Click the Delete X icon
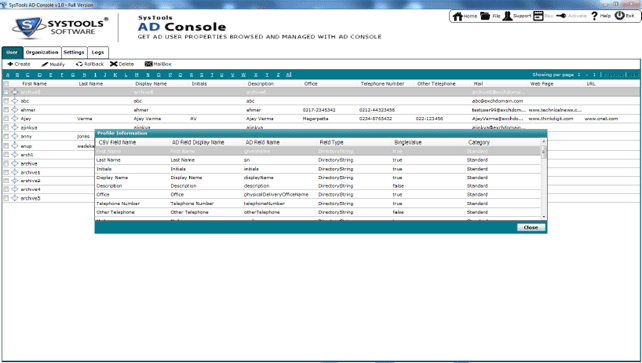 114,64
